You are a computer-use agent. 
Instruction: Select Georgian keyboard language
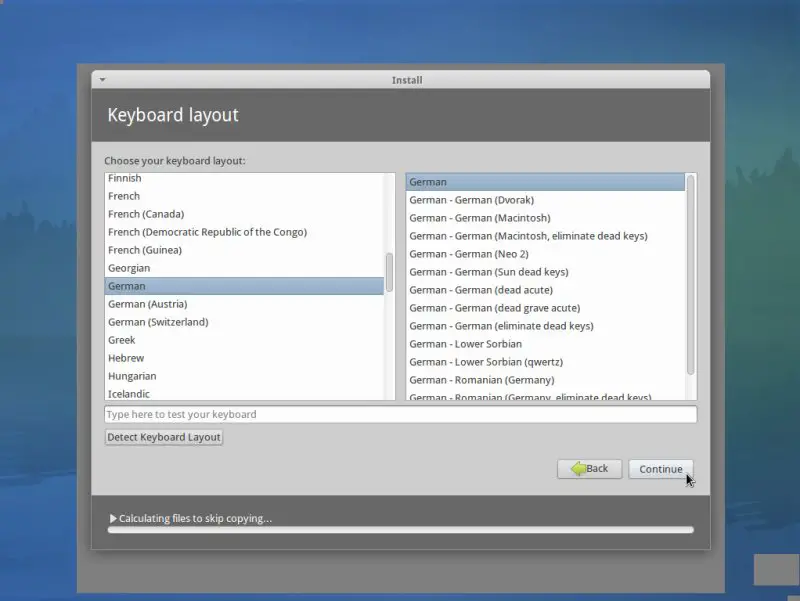point(129,268)
